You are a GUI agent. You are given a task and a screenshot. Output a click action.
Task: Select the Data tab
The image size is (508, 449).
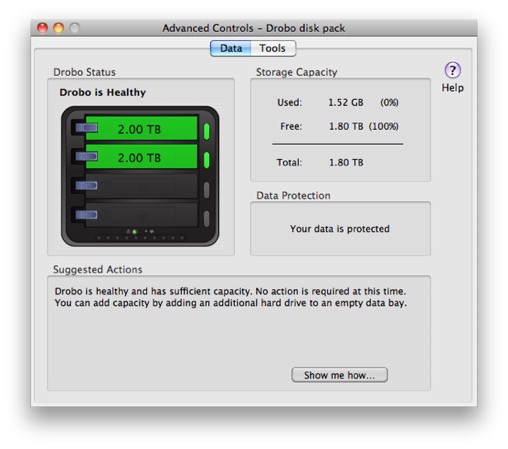(x=231, y=48)
